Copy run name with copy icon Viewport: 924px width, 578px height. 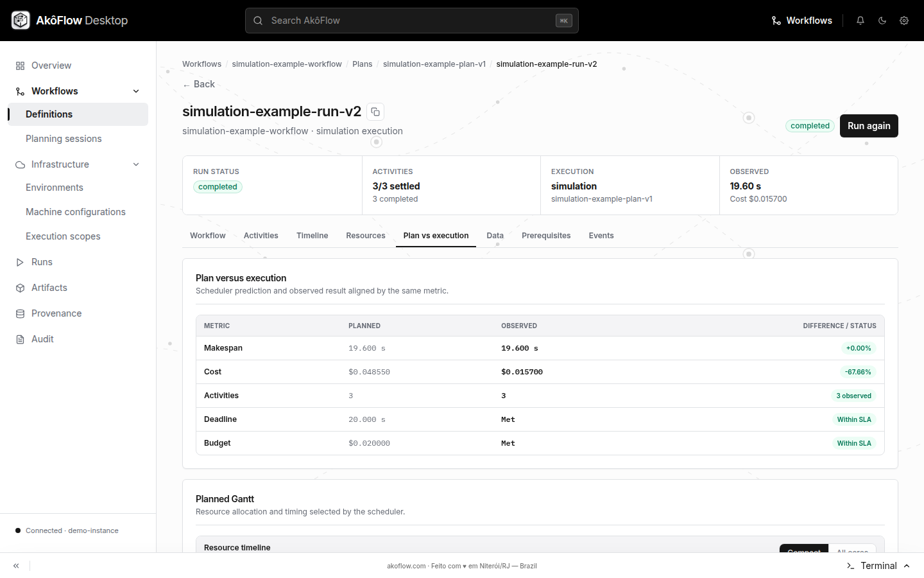tap(375, 112)
